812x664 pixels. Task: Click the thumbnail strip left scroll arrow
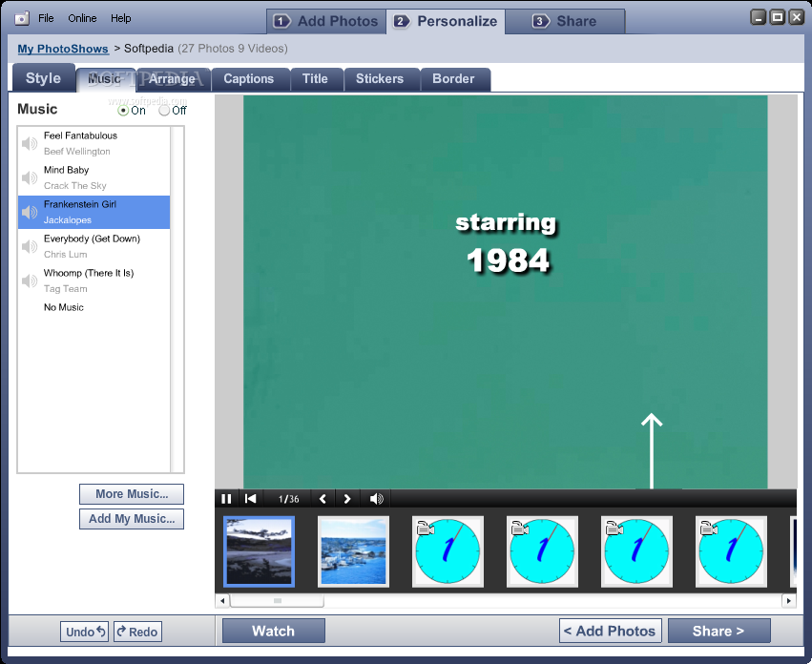pos(222,601)
